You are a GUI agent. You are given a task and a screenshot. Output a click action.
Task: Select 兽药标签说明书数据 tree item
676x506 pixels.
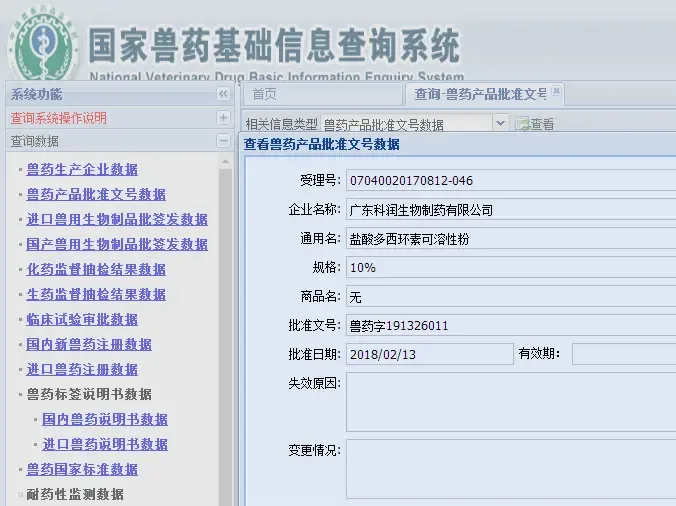pos(89,394)
